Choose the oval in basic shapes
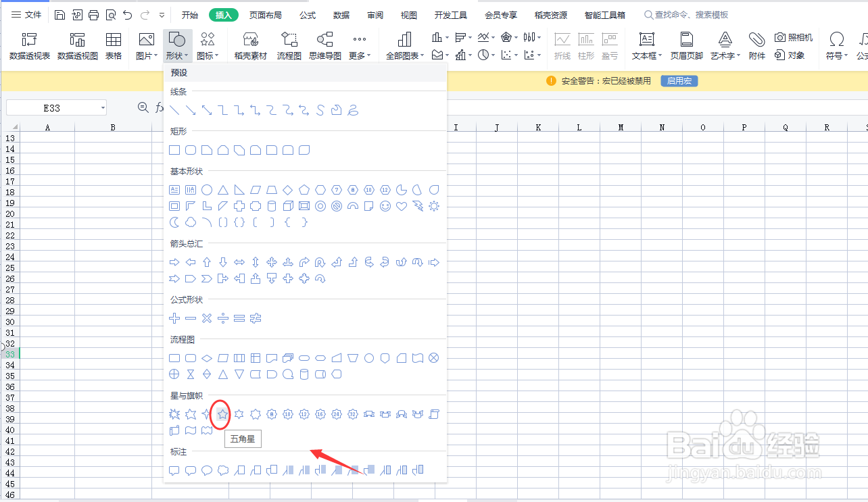Image resolution: width=868 pixels, height=502 pixels. coord(207,190)
